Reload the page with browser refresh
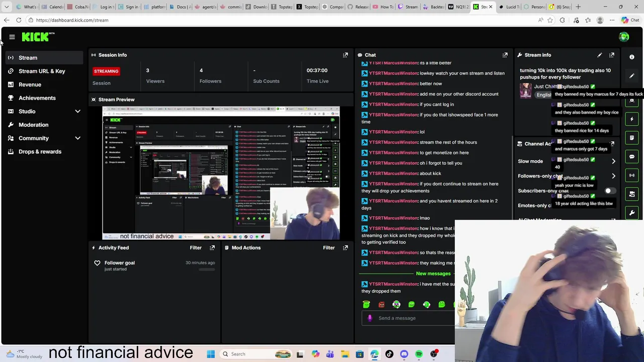The image size is (644, 362). (19, 20)
